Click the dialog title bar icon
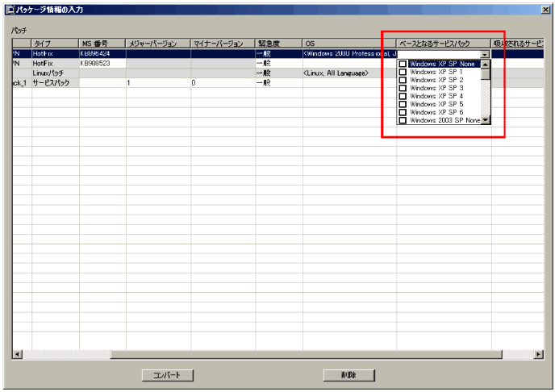Viewport: 555px width, 392px height. click(x=10, y=10)
